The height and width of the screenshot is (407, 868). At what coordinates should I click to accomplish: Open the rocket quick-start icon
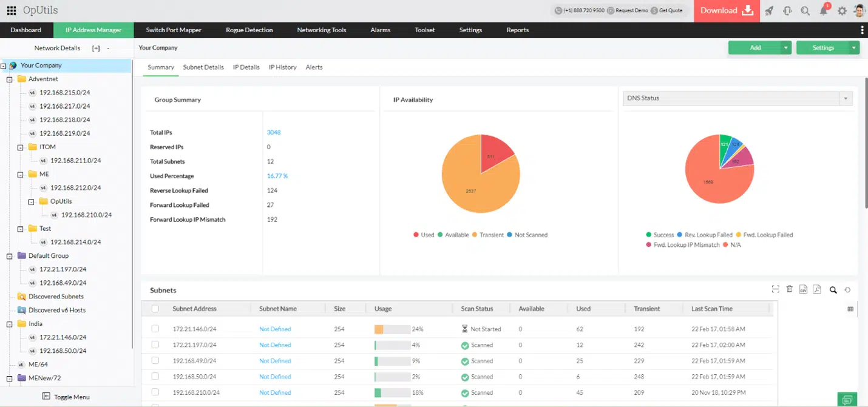click(769, 11)
